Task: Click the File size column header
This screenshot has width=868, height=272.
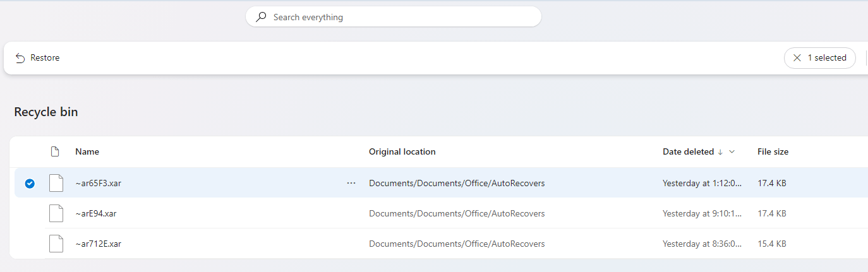Action: tap(773, 151)
